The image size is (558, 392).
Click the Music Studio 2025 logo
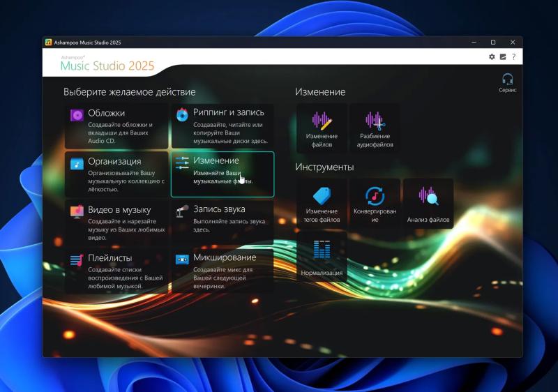click(x=107, y=63)
